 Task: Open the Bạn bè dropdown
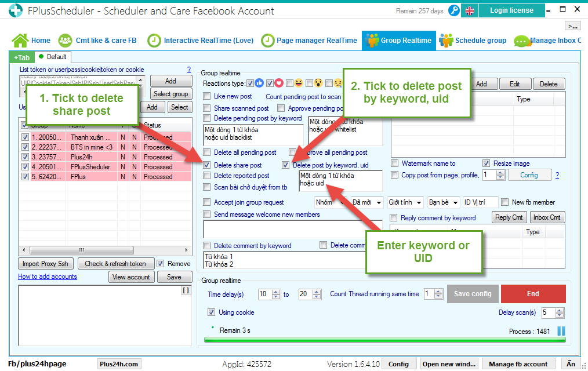pos(444,202)
